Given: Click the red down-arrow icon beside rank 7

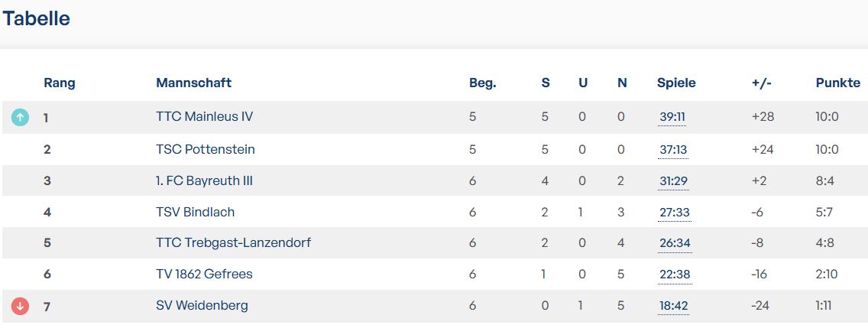Looking at the screenshot, I should click(x=20, y=306).
